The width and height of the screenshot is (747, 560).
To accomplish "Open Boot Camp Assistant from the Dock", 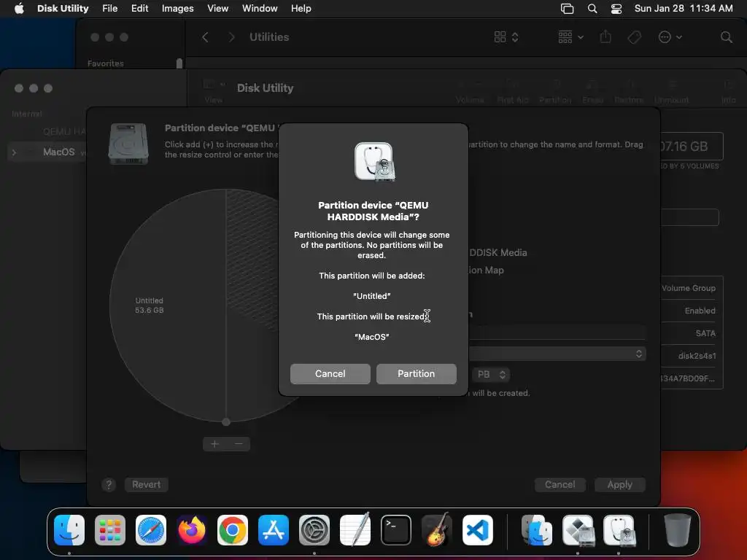I will tap(578, 529).
